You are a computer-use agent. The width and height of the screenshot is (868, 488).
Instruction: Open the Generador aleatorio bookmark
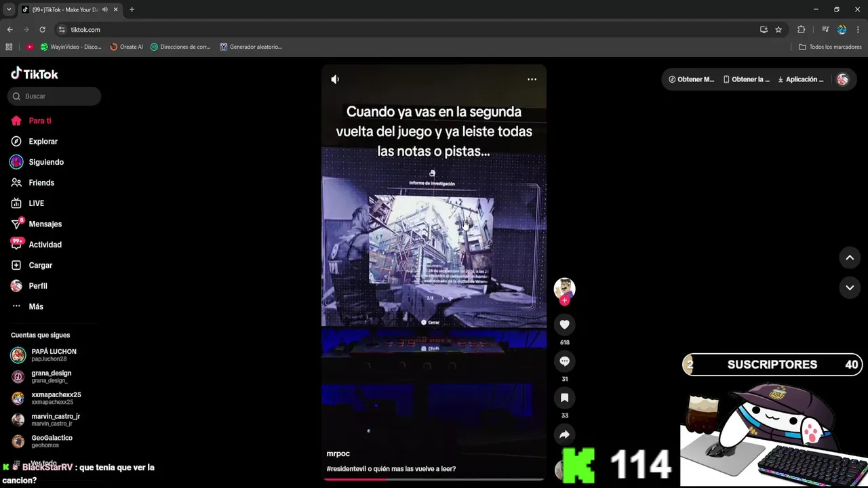(251, 47)
